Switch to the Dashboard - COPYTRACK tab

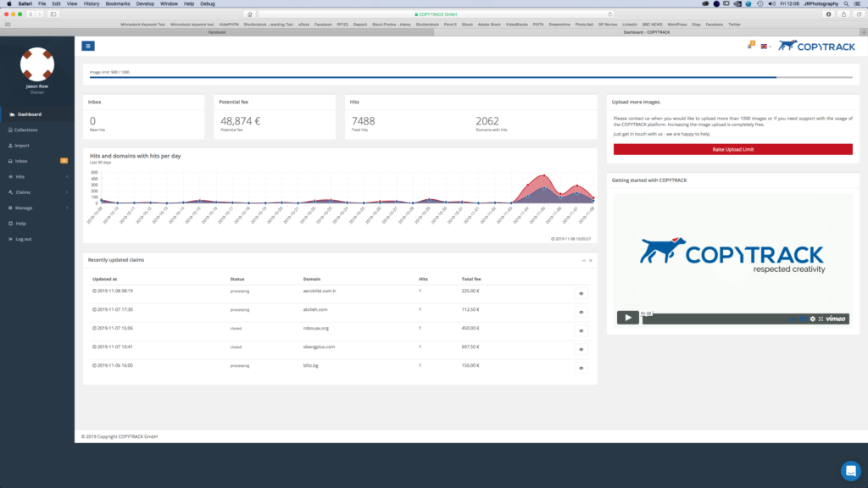click(647, 32)
